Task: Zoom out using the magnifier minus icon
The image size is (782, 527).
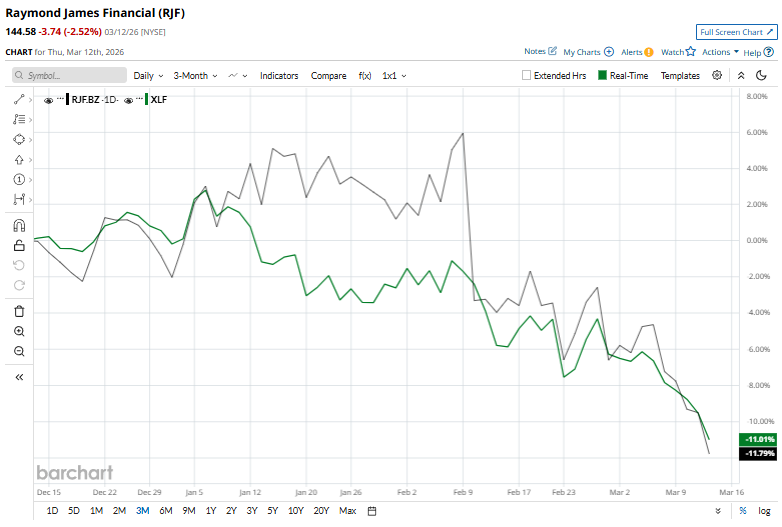Action: [19, 351]
